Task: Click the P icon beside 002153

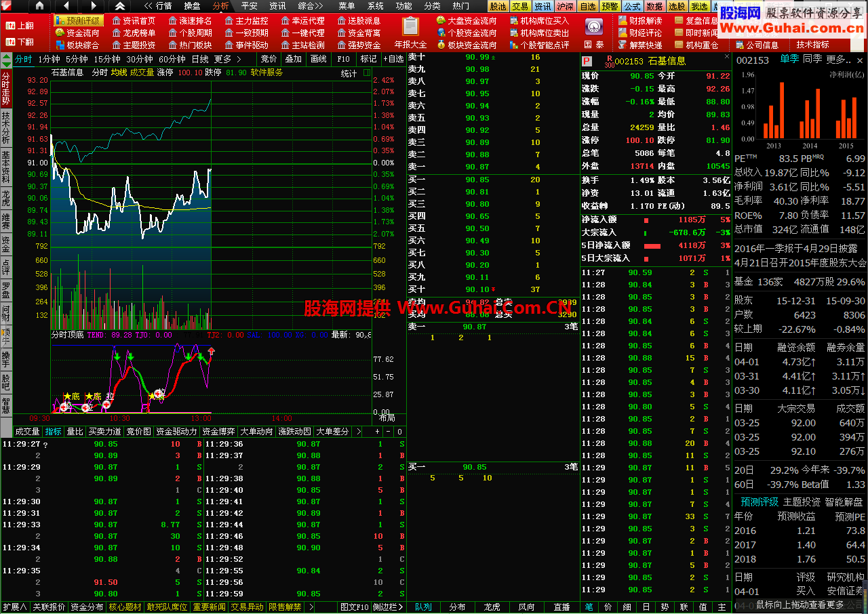Action: tap(586, 61)
